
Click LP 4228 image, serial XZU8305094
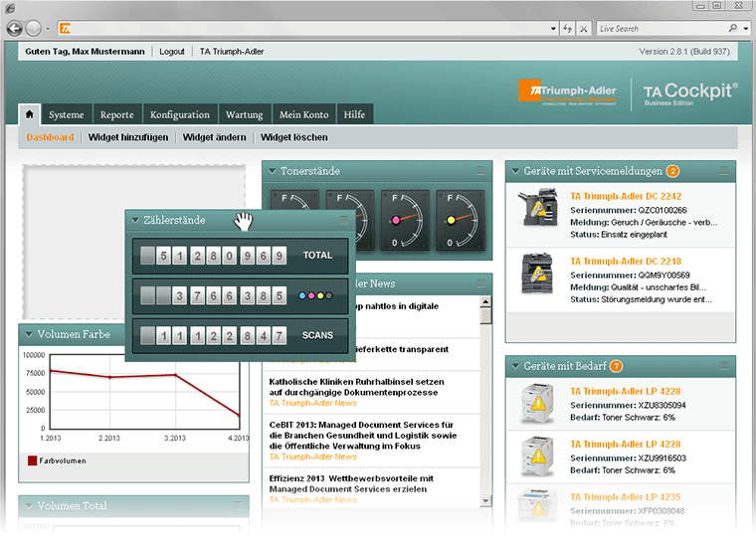[x=537, y=404]
